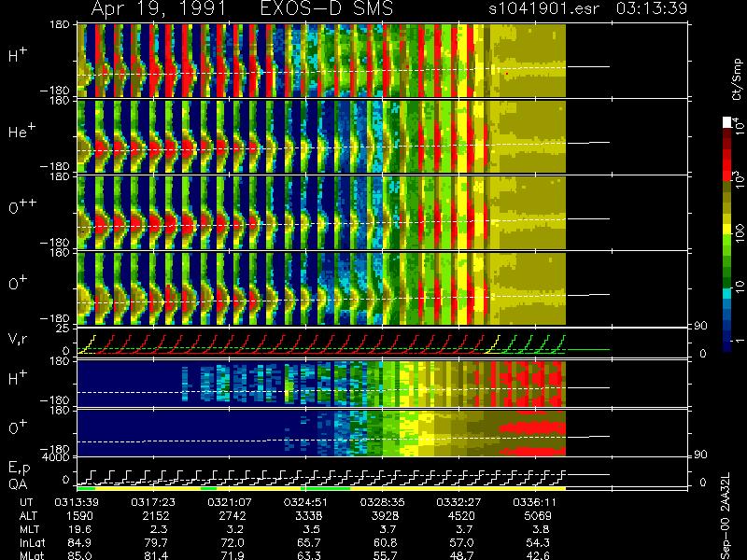The image size is (747, 560).
Task: Click the UT value "0336:11"
Action: click(x=532, y=502)
